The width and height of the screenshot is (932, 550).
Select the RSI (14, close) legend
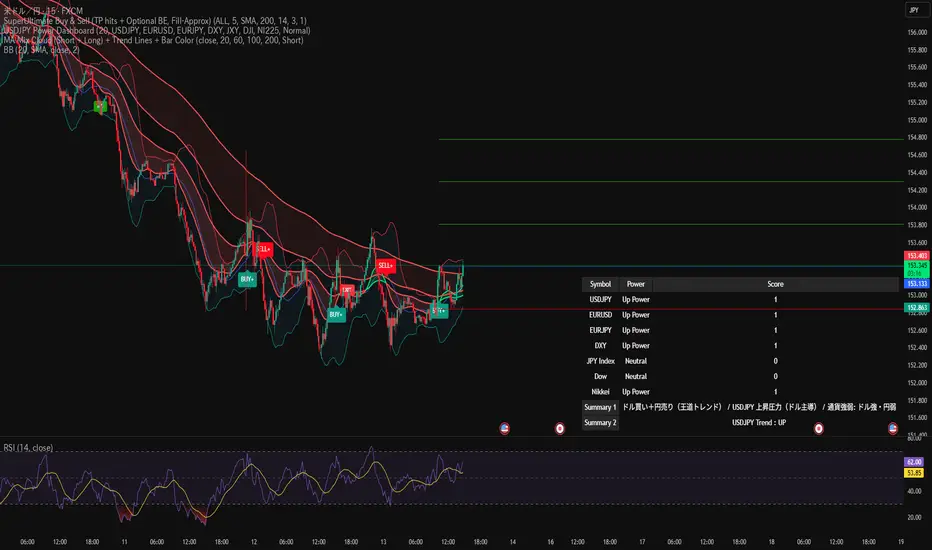tap(28, 448)
